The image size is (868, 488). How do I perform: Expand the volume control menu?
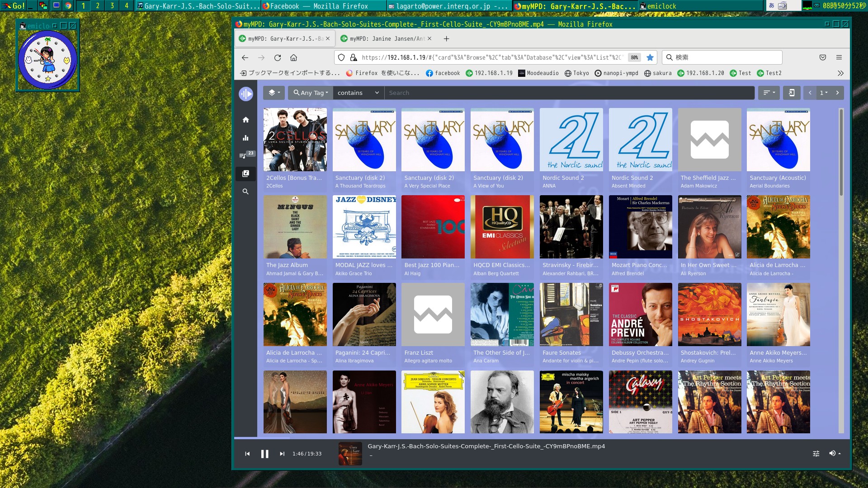pos(835,453)
